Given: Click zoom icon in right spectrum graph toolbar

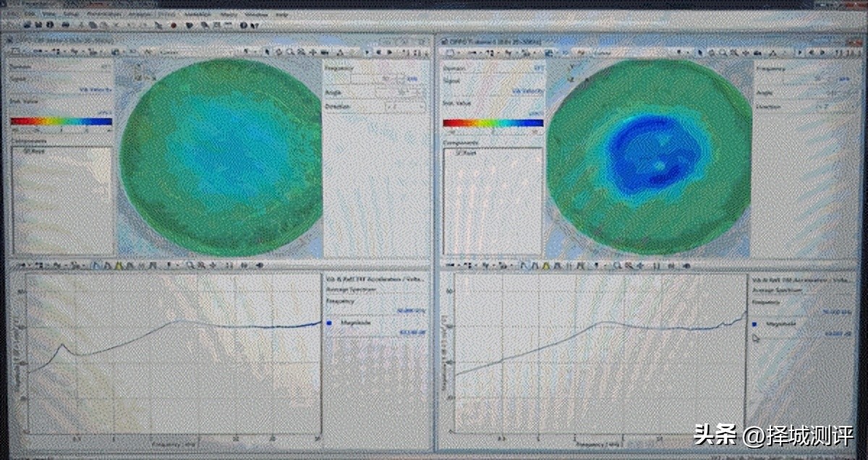Looking at the screenshot, I should 616,265.
